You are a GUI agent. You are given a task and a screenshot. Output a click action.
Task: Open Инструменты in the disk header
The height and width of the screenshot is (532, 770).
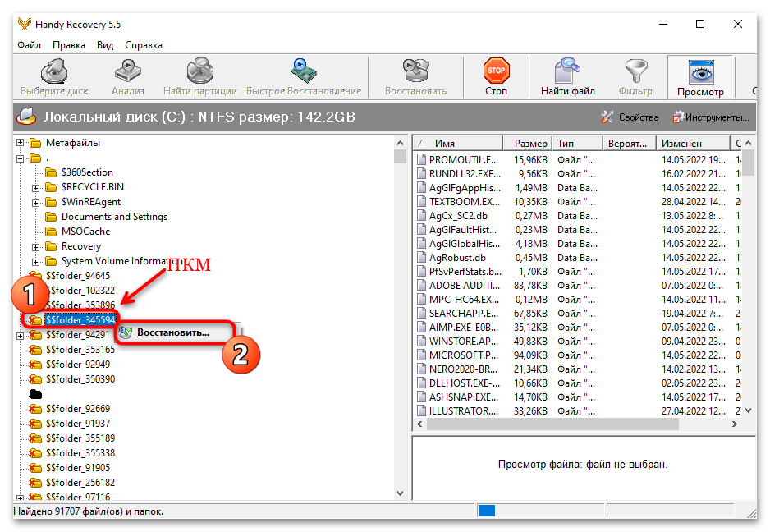[711, 117]
